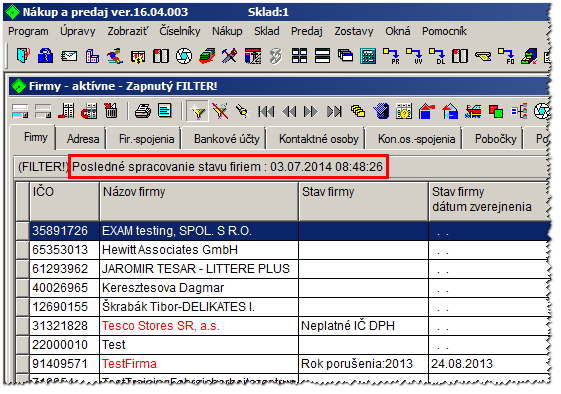Click the red and green squares icon
This screenshot has width=561, height=394.
[496, 111]
